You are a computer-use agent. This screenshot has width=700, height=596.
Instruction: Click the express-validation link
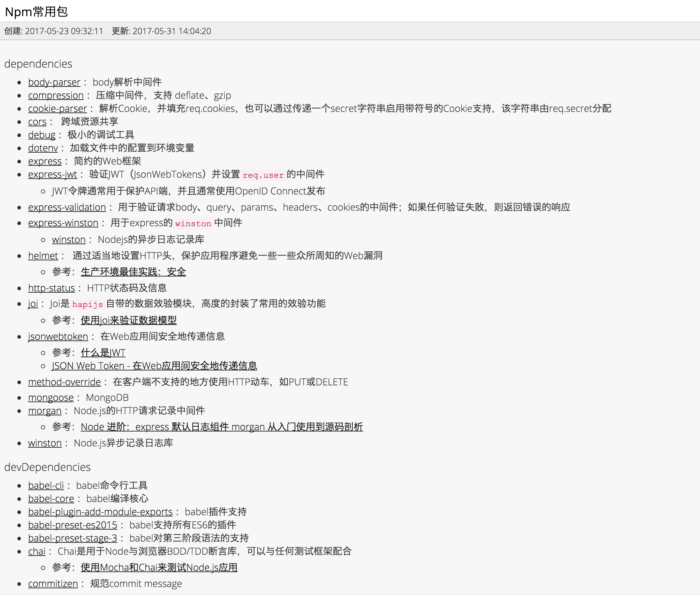click(x=67, y=207)
